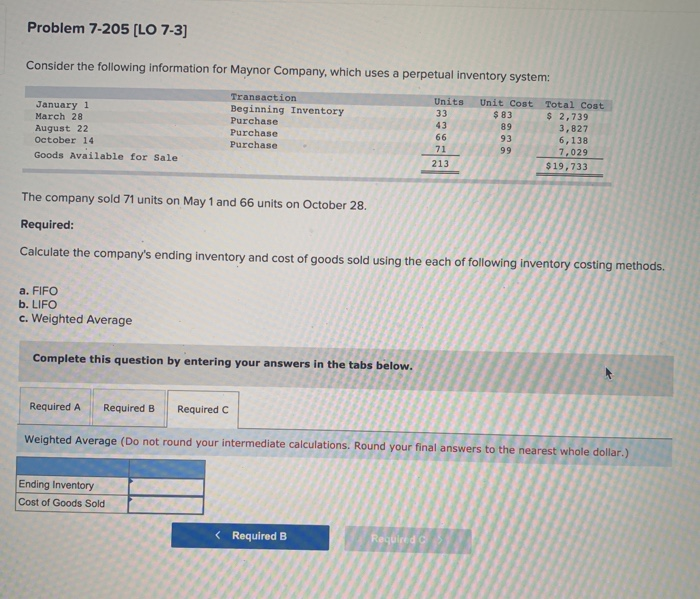Viewport: 700px width, 599px height.
Task: Click the 3,827 total cost cell
Action: [x=573, y=129]
